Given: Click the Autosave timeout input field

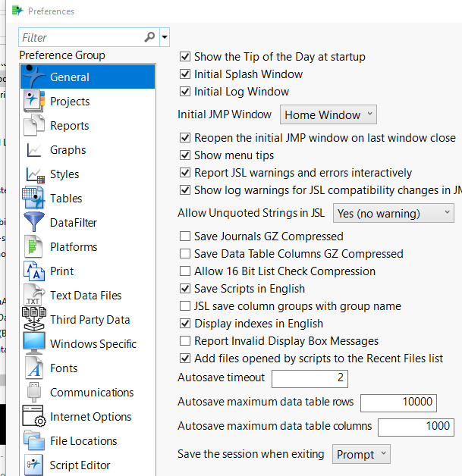Looking at the screenshot, I should click(310, 377).
